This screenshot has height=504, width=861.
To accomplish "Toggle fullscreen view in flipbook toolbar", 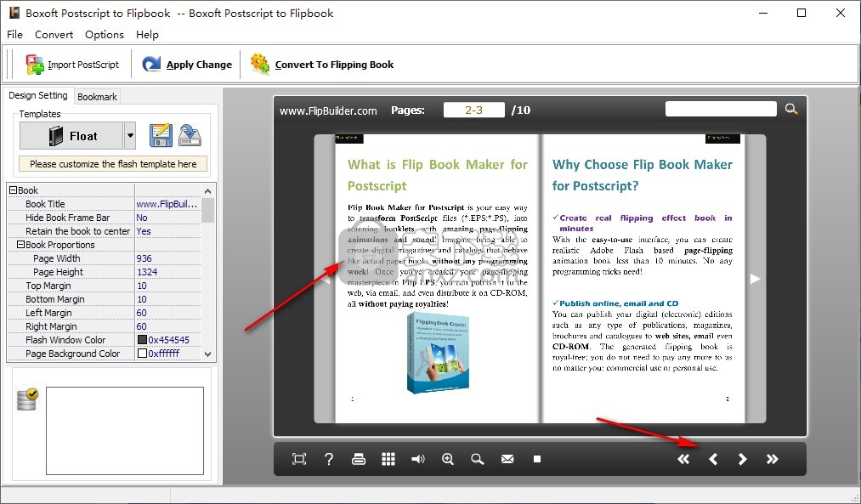I will pyautogui.click(x=298, y=459).
